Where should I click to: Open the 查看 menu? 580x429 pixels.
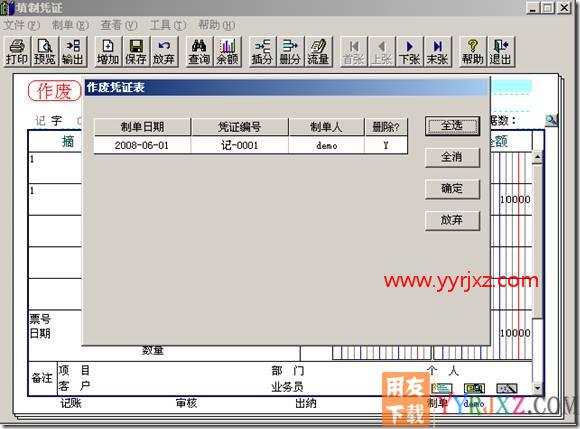click(x=119, y=25)
